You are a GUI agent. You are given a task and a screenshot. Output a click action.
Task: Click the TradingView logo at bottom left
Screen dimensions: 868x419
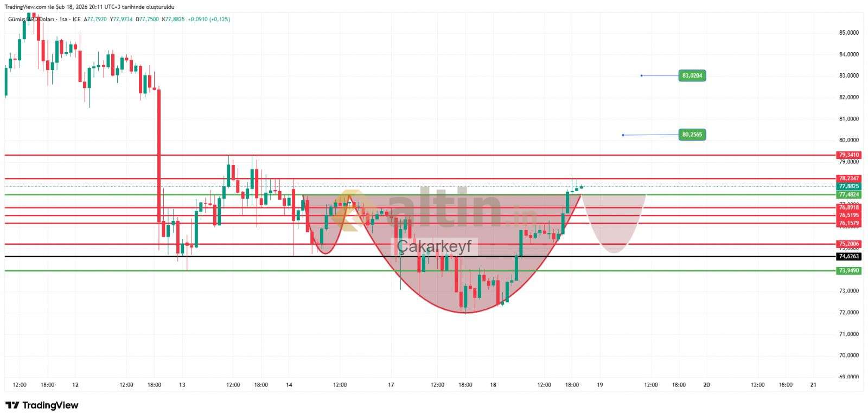(x=42, y=405)
